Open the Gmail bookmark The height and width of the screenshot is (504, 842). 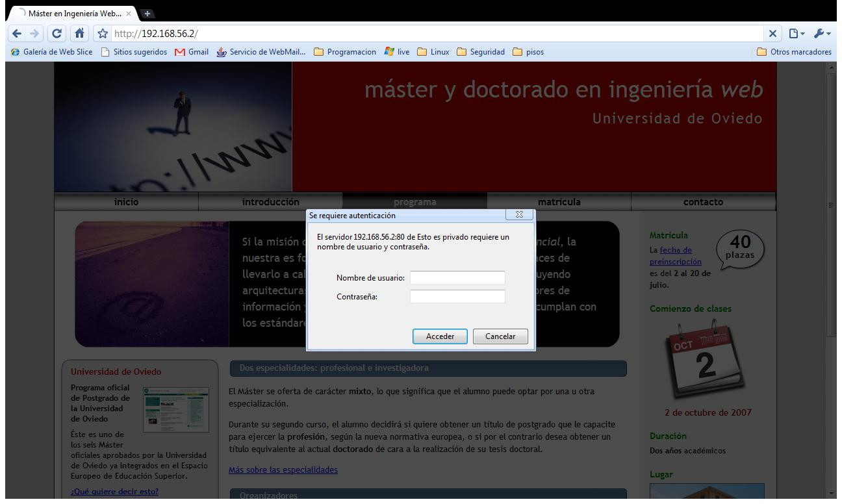tap(192, 52)
